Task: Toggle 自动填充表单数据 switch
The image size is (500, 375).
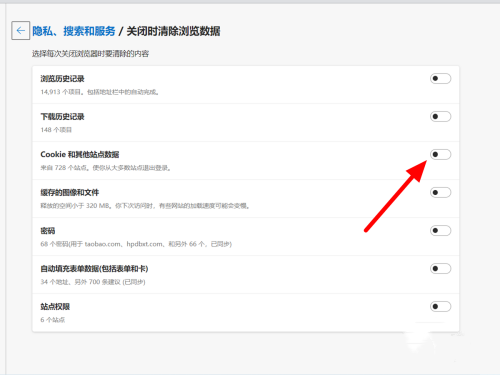Action: point(440,269)
